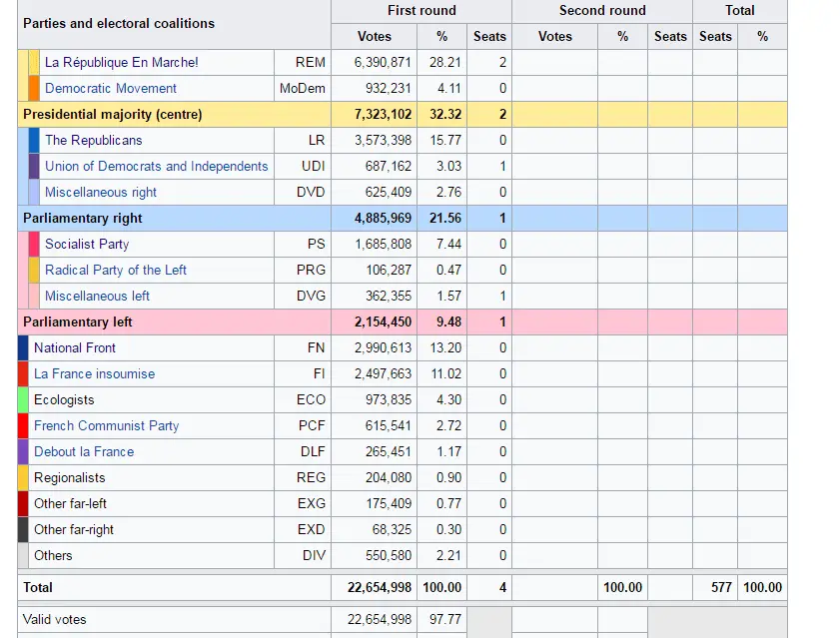840x638 pixels.
Task: Open the Socialist Party link
Action: coord(86,244)
